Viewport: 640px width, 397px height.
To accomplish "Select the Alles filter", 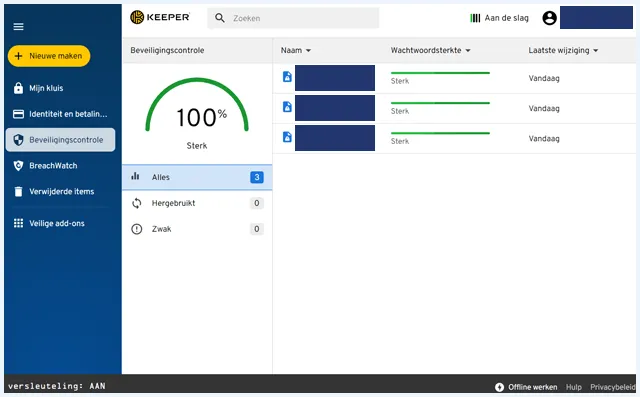I will [197, 177].
